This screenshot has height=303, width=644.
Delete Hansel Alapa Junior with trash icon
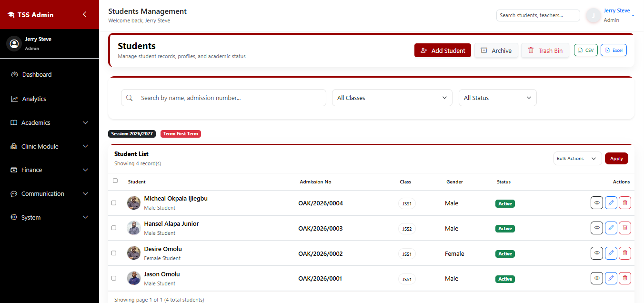pyautogui.click(x=625, y=228)
